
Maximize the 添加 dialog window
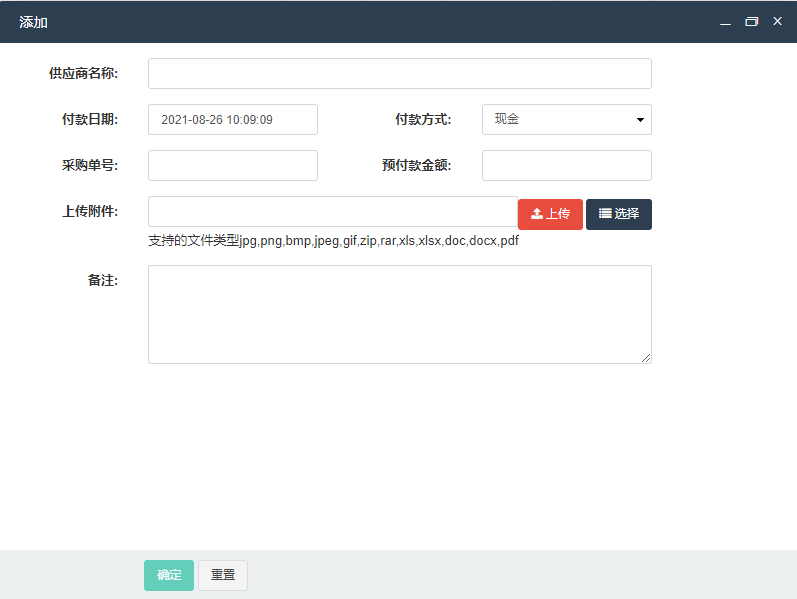(x=751, y=22)
